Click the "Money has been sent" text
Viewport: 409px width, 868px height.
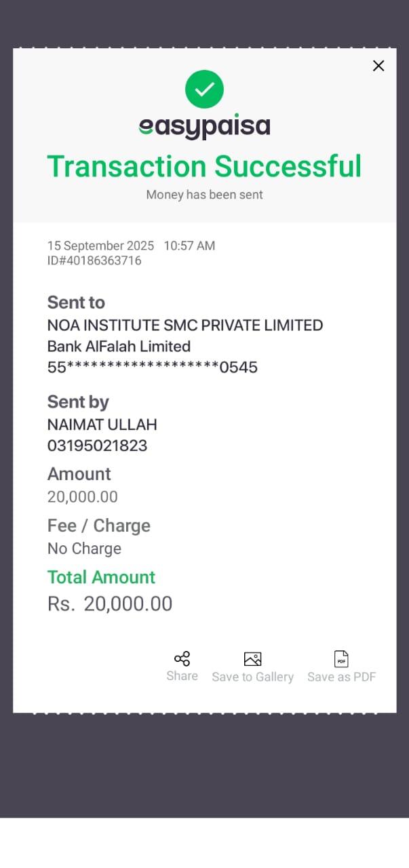204,195
